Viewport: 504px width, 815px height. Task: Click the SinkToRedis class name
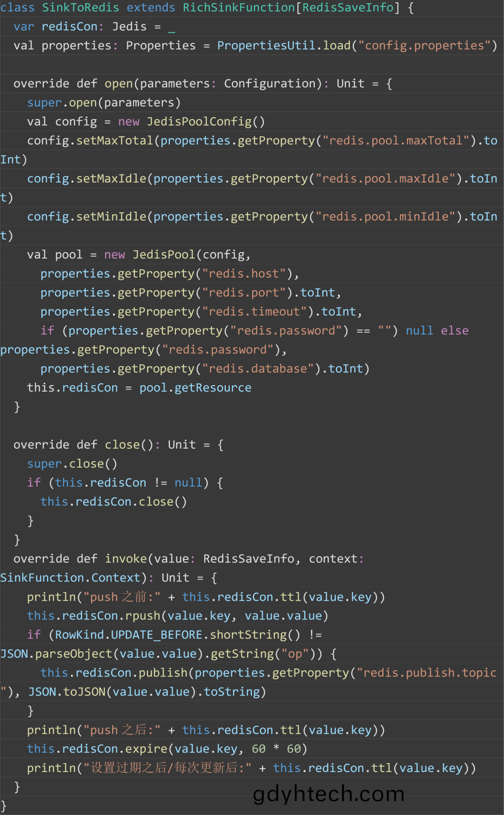(x=80, y=8)
